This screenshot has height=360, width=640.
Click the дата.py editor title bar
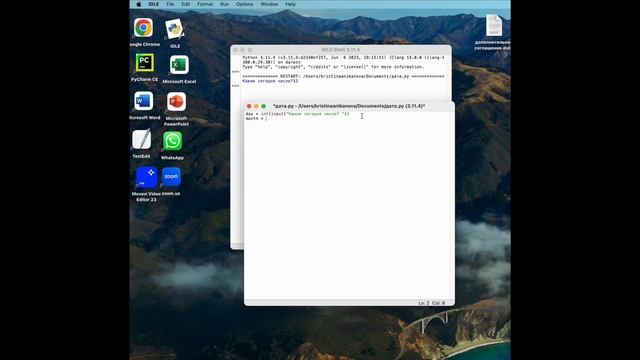(x=349, y=106)
